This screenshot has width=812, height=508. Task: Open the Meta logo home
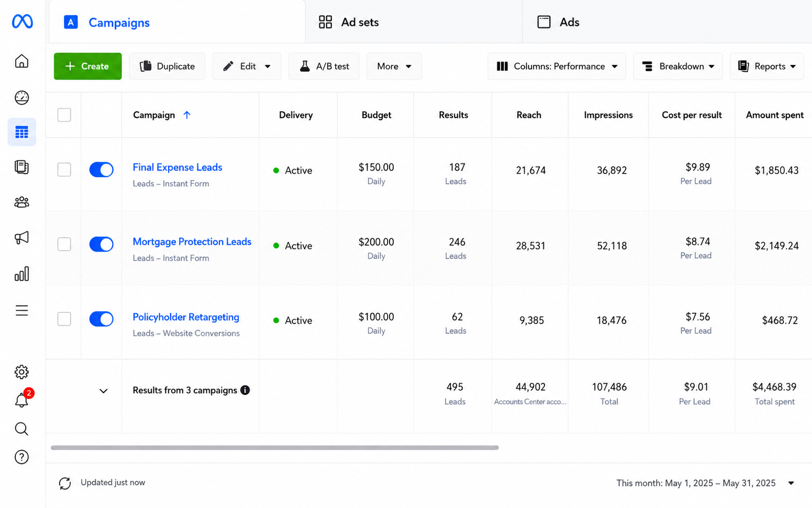point(23,22)
